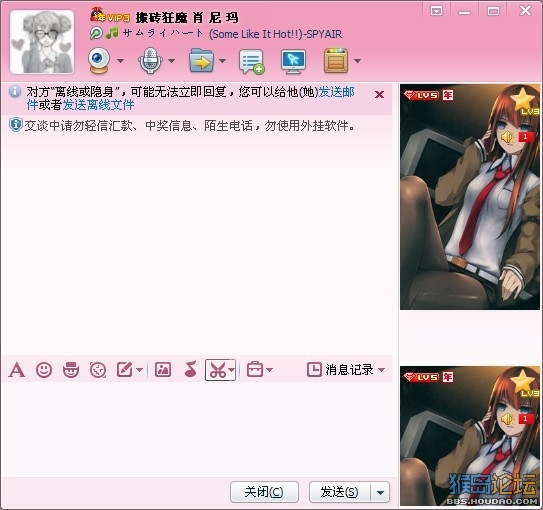Click the green search icon beside music note

pyautogui.click(x=96, y=34)
